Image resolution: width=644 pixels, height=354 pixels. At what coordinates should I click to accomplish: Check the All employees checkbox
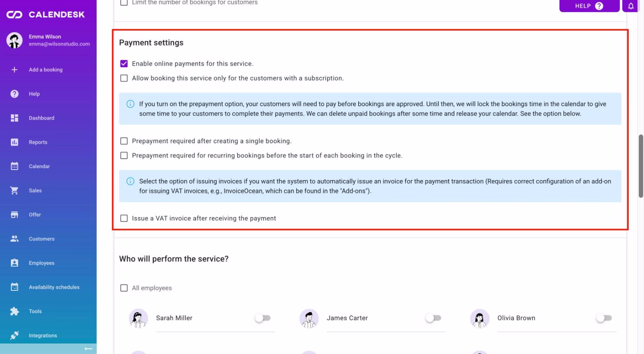pyautogui.click(x=124, y=288)
